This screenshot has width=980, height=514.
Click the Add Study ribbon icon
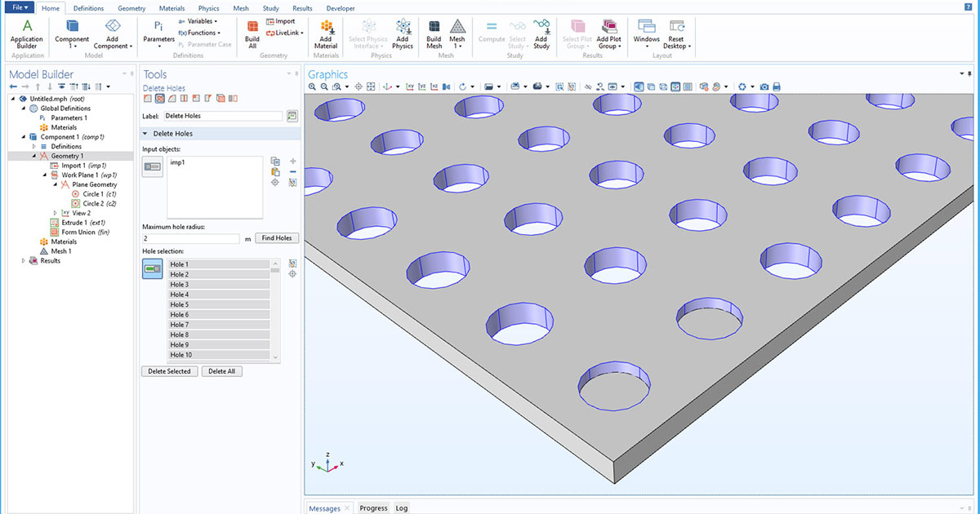tap(541, 34)
